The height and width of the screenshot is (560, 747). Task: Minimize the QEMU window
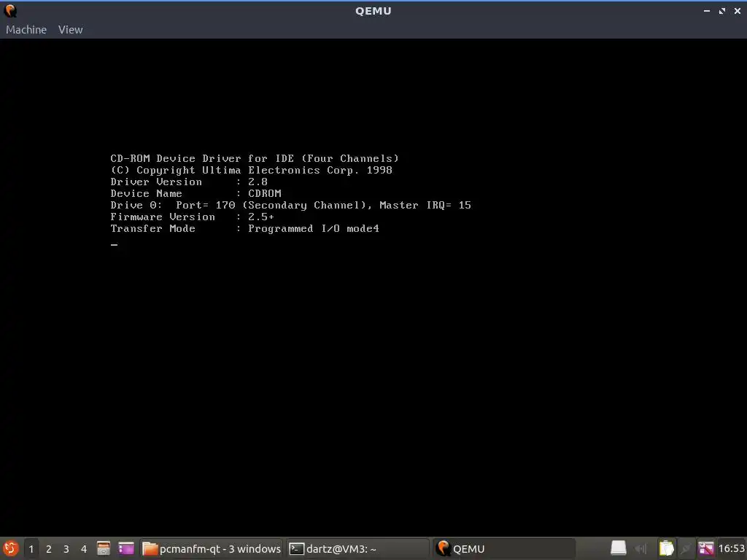[707, 10]
